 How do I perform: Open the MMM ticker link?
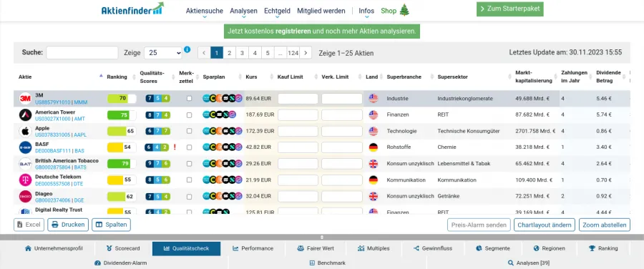tap(81, 102)
